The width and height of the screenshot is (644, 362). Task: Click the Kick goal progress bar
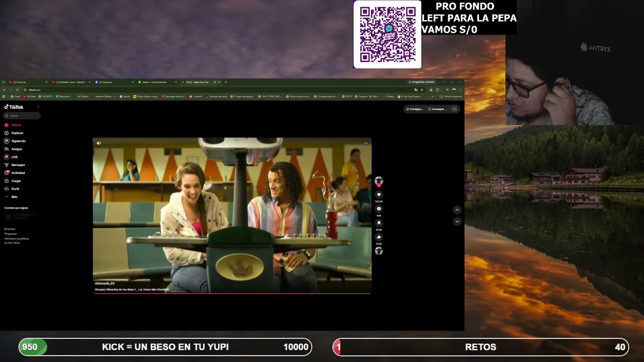pos(165,347)
